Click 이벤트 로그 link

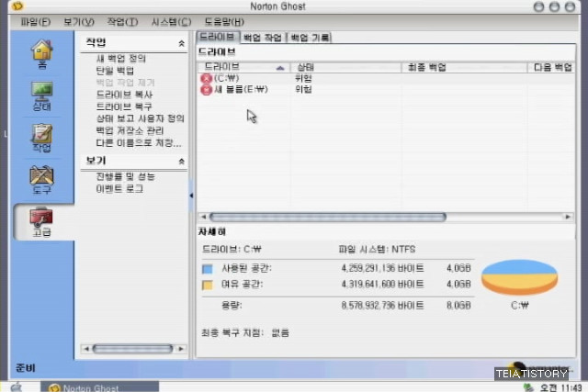click(119, 188)
